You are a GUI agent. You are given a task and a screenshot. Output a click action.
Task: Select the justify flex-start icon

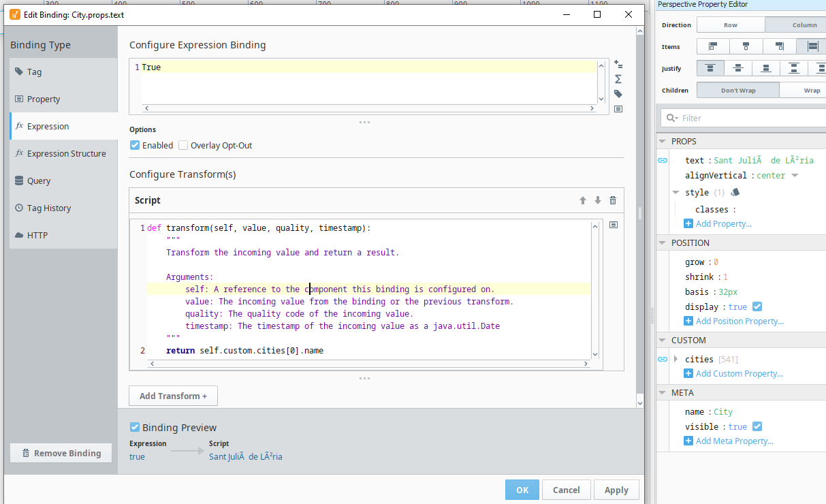click(x=710, y=69)
